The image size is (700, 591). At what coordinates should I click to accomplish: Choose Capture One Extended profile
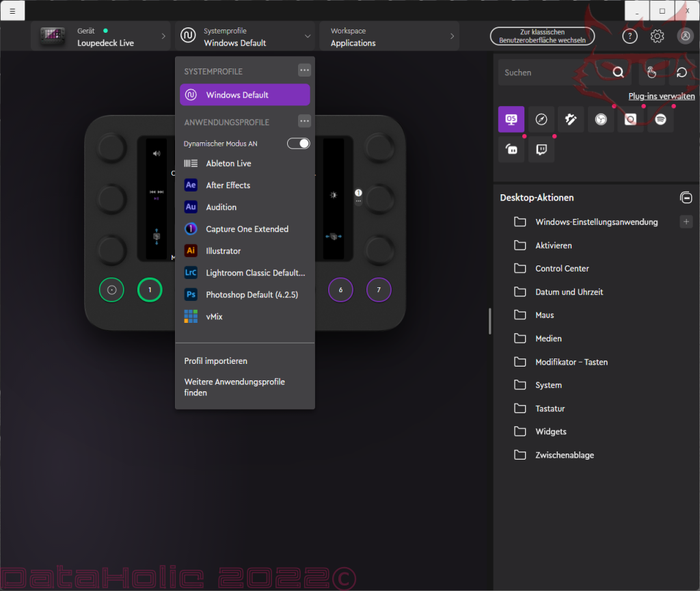[245, 228]
